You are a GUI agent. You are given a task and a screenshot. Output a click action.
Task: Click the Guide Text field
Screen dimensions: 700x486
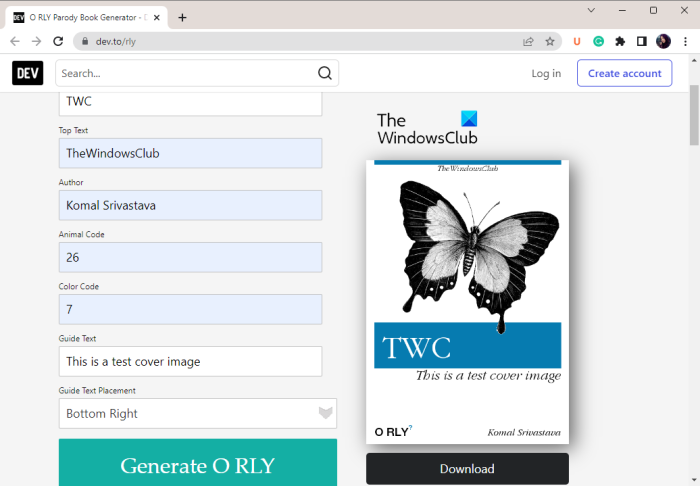(x=191, y=361)
